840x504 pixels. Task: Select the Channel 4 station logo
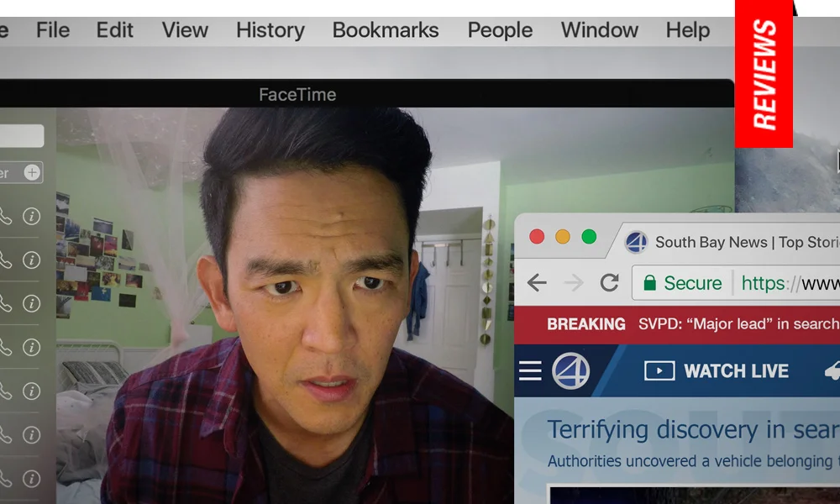pyautogui.click(x=572, y=370)
